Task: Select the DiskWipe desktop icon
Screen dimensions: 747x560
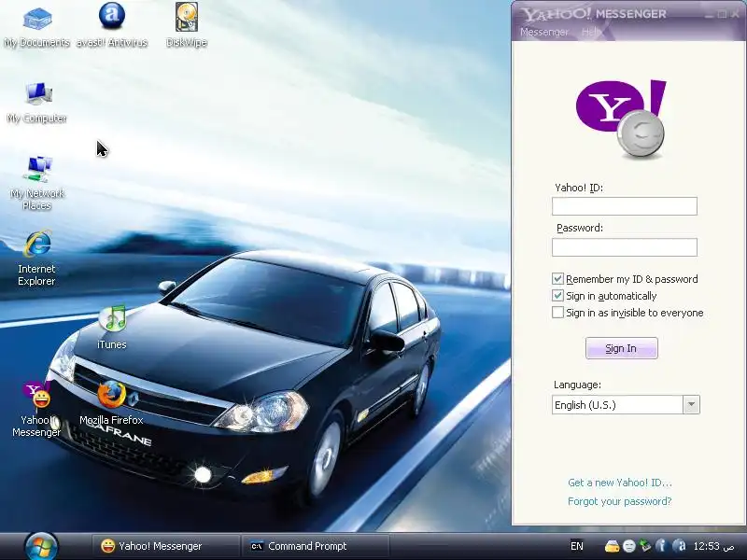Action: coord(186,25)
